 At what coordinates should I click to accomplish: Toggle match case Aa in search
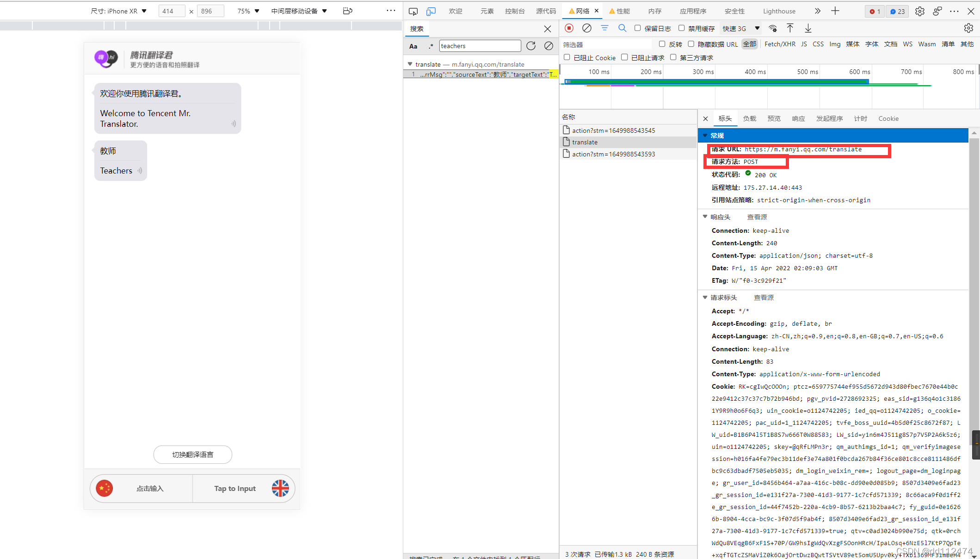[x=413, y=46]
